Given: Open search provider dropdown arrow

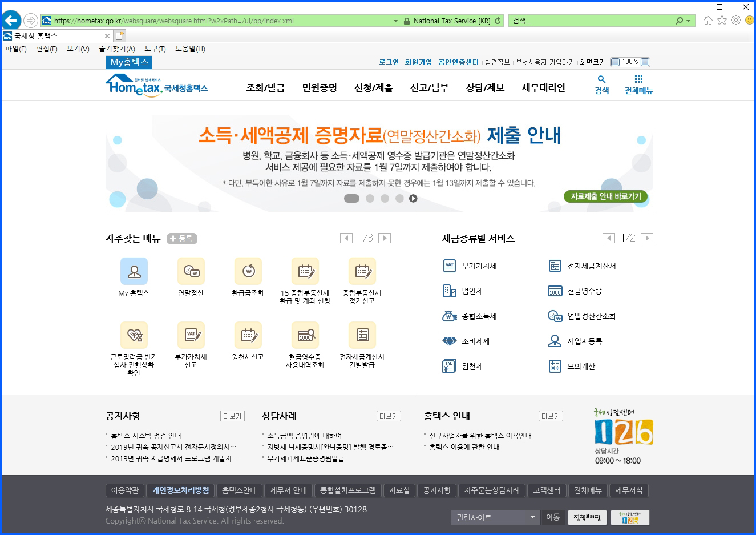Looking at the screenshot, I should tap(689, 21).
